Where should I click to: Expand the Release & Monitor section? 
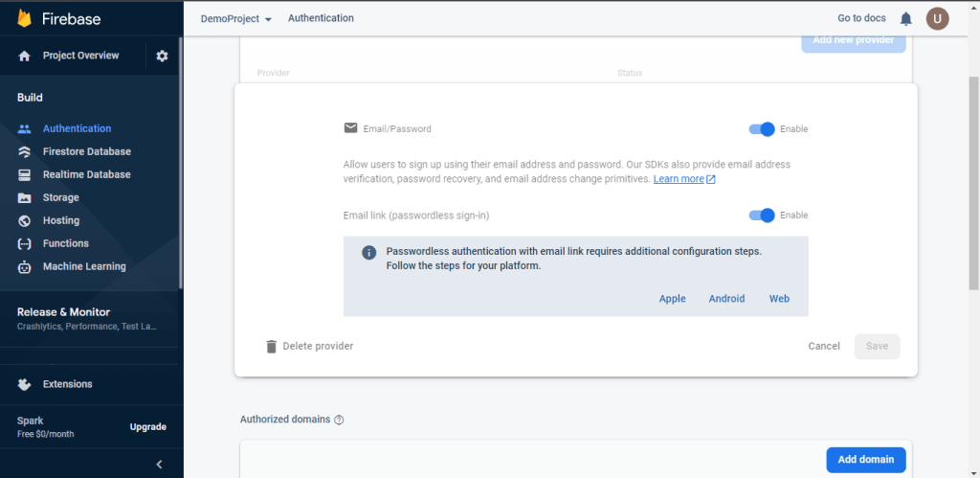pyautogui.click(x=89, y=318)
